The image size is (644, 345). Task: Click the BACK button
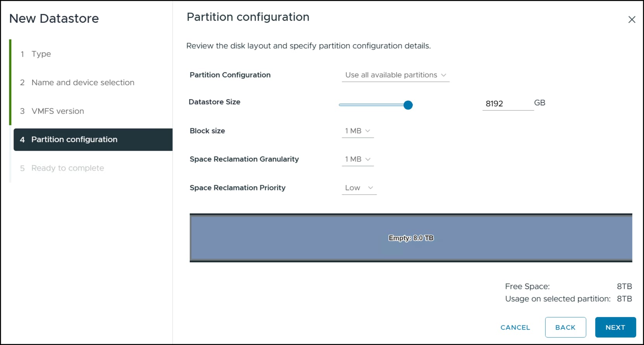565,328
